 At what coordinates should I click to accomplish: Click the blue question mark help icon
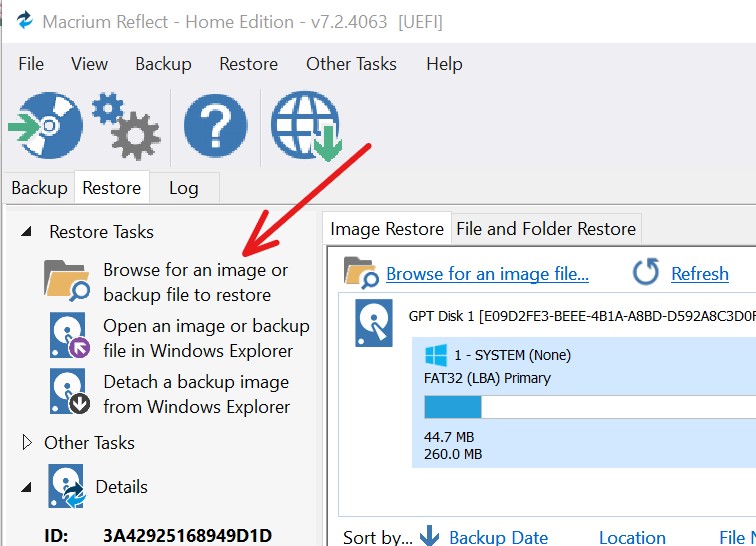pos(216,126)
